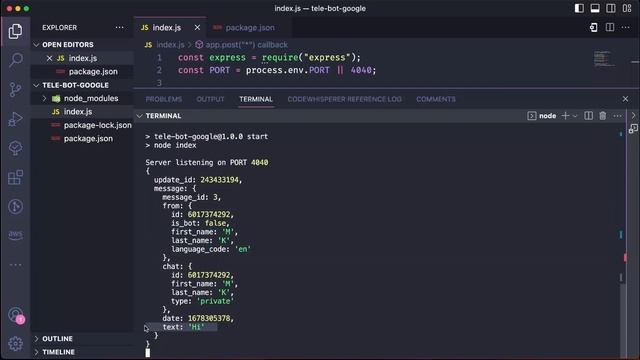Switch to the Output tab
This screenshot has width=640, height=360.
210,99
